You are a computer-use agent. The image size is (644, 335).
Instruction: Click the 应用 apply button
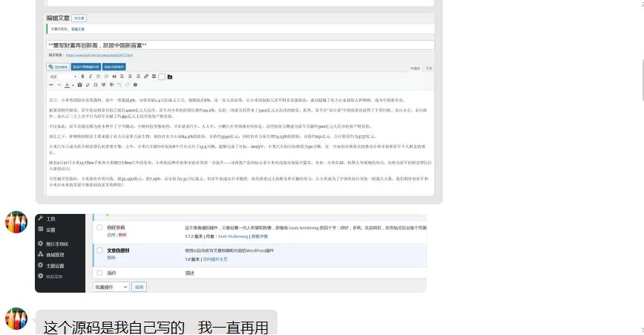point(139,287)
